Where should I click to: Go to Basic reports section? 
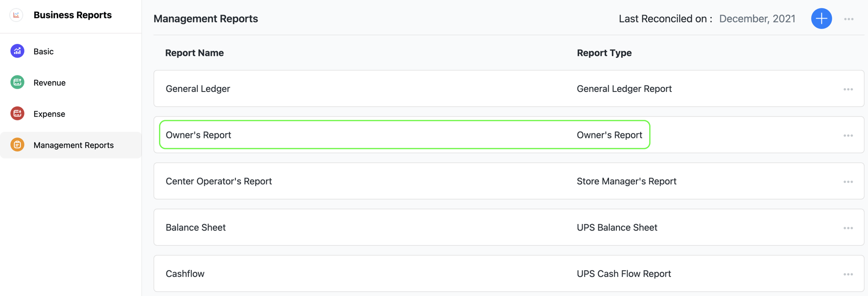[44, 51]
